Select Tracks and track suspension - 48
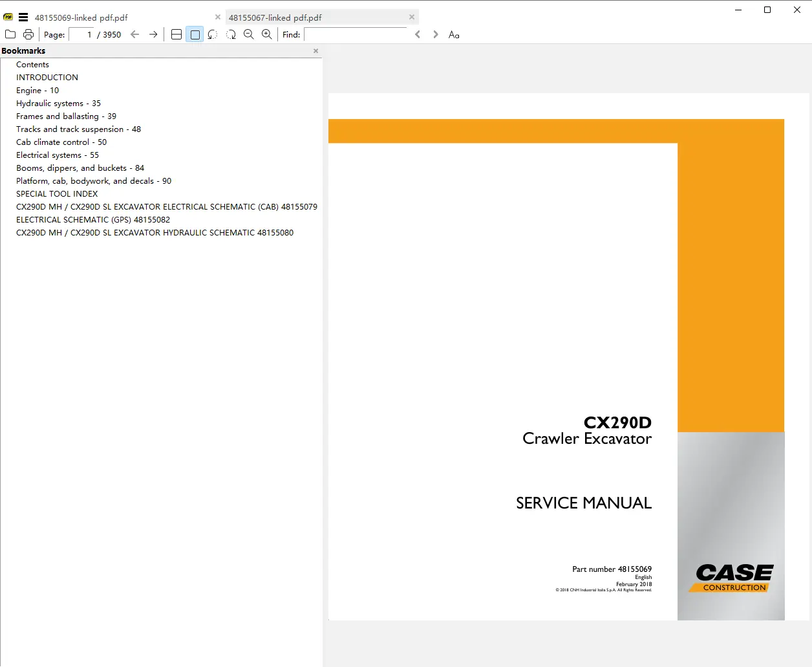The height and width of the screenshot is (667, 812). 78,129
